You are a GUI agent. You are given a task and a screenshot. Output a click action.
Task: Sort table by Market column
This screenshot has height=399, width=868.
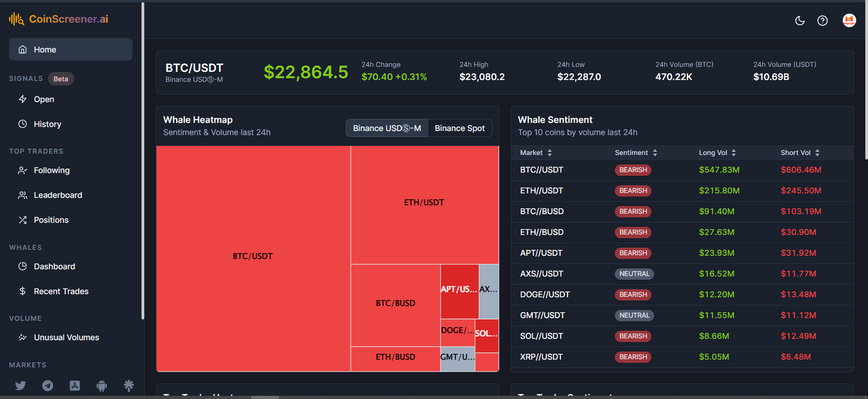pyautogui.click(x=536, y=153)
